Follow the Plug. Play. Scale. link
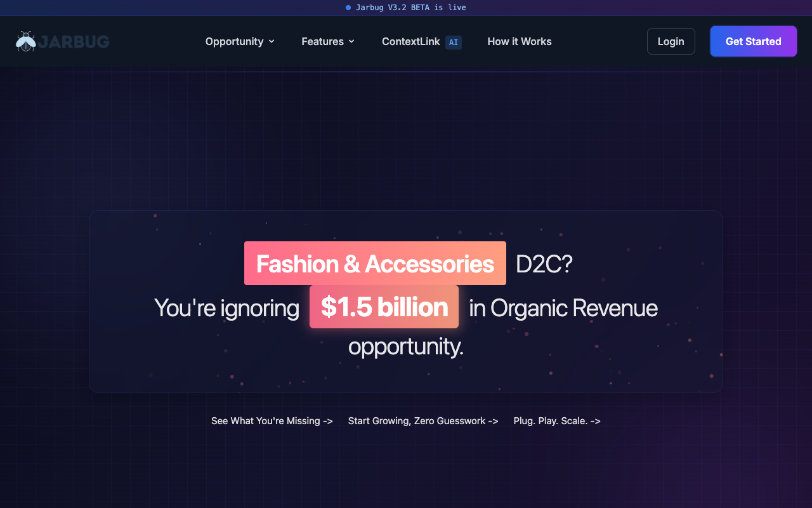The width and height of the screenshot is (812, 508). pyautogui.click(x=557, y=420)
